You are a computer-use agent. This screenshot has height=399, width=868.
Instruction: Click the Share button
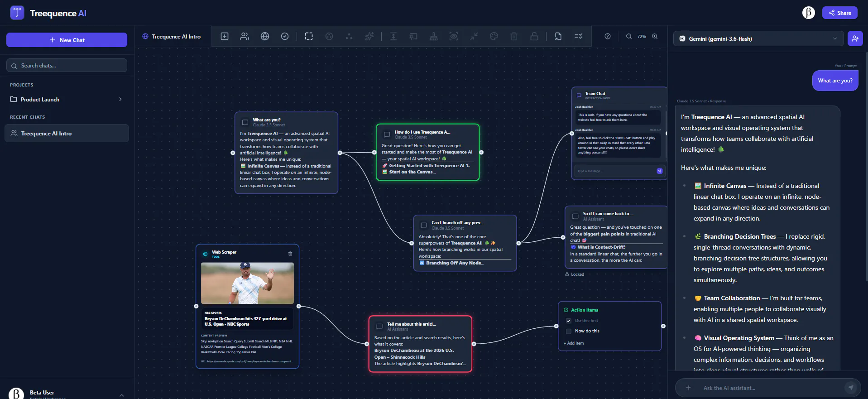pos(840,13)
